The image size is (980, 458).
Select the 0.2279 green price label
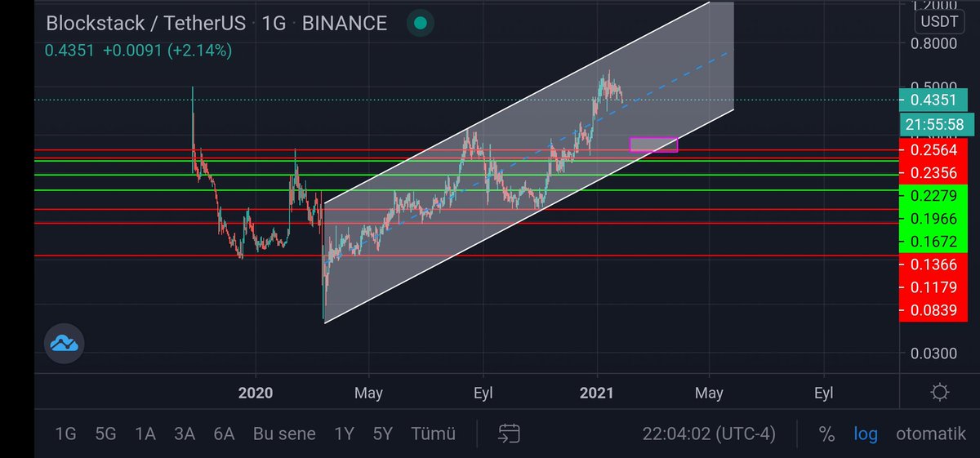933,196
